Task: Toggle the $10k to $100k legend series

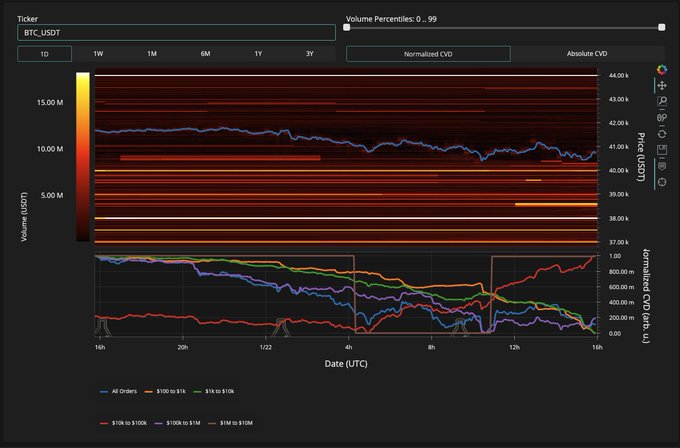Action: [123, 423]
